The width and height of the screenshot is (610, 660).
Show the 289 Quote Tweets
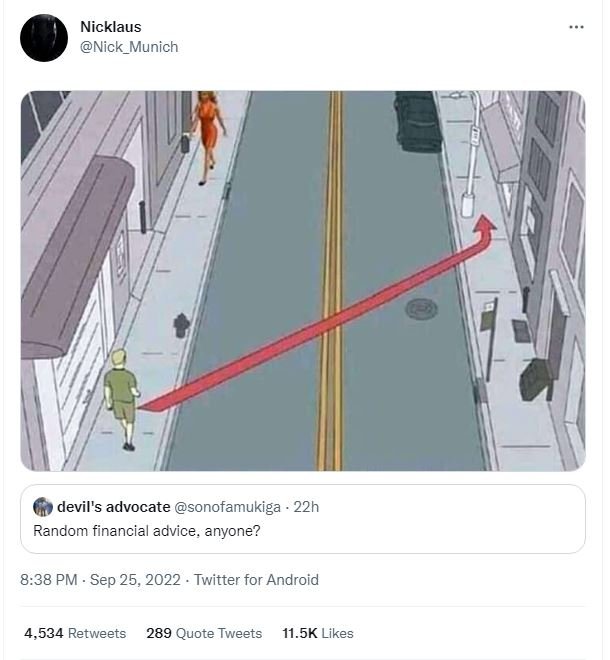(204, 633)
